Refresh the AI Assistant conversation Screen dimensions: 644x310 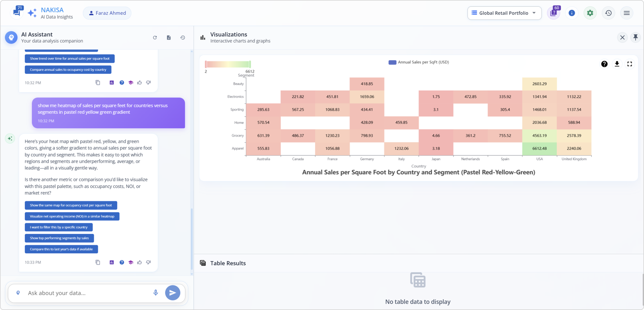[x=155, y=38]
